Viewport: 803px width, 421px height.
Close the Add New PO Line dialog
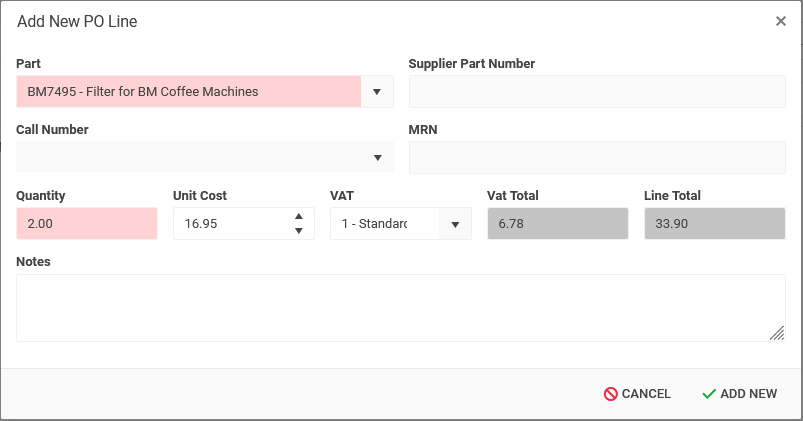tap(780, 21)
